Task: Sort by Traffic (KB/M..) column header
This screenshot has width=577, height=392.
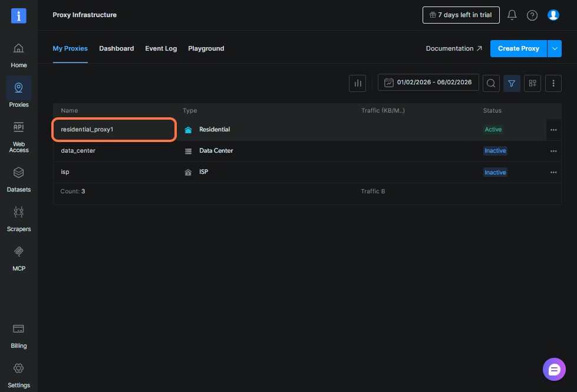Action: (383, 110)
